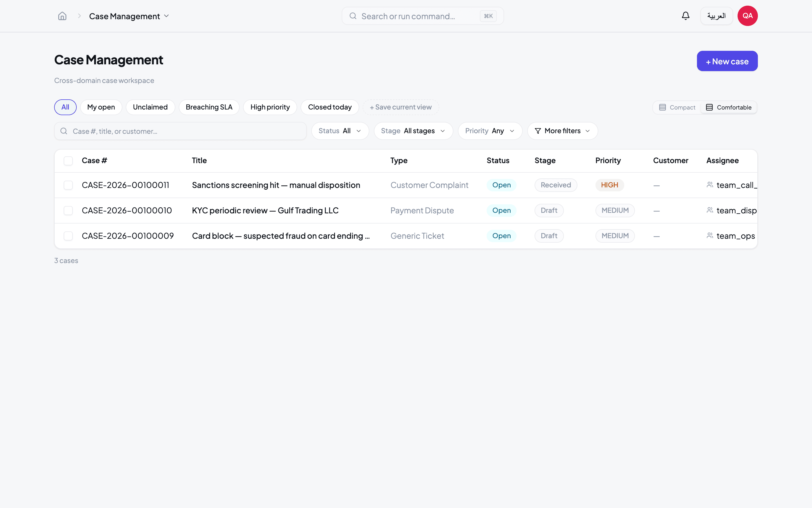Expand the Case Management breadcrumb dropdown
This screenshot has width=812, height=508.
(x=129, y=16)
